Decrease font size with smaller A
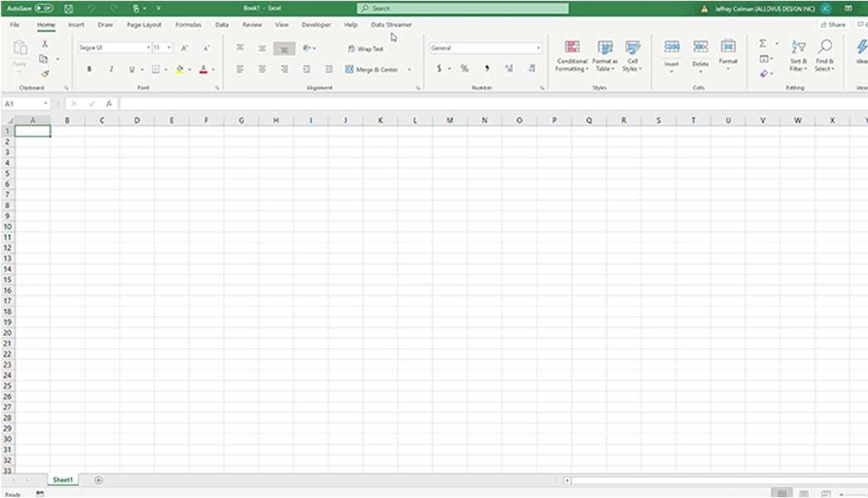 pos(206,48)
